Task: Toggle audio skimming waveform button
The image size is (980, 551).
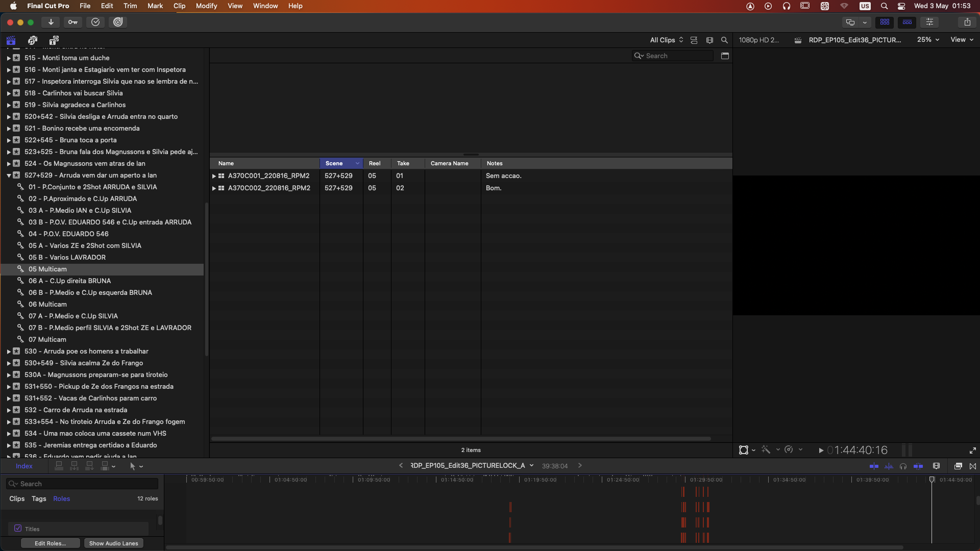Action: (889, 466)
